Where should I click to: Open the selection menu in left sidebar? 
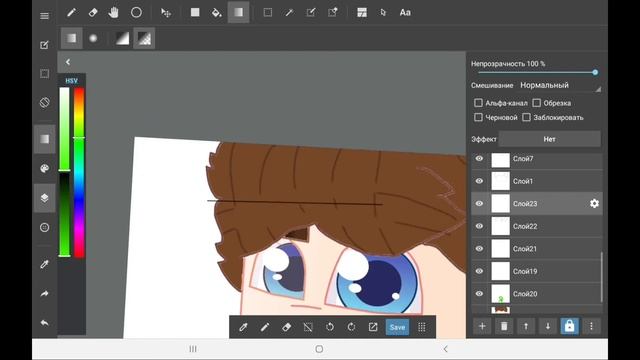(44, 73)
